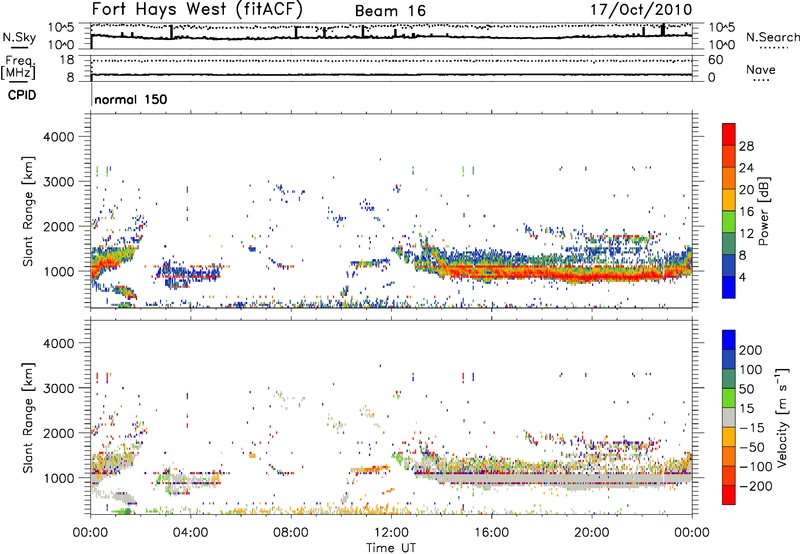800x554 pixels.
Task: Click the '08:00' time tick label
Action: coord(291,533)
